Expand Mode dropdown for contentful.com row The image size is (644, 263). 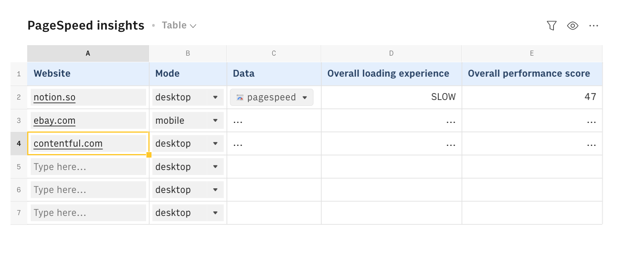pos(215,144)
